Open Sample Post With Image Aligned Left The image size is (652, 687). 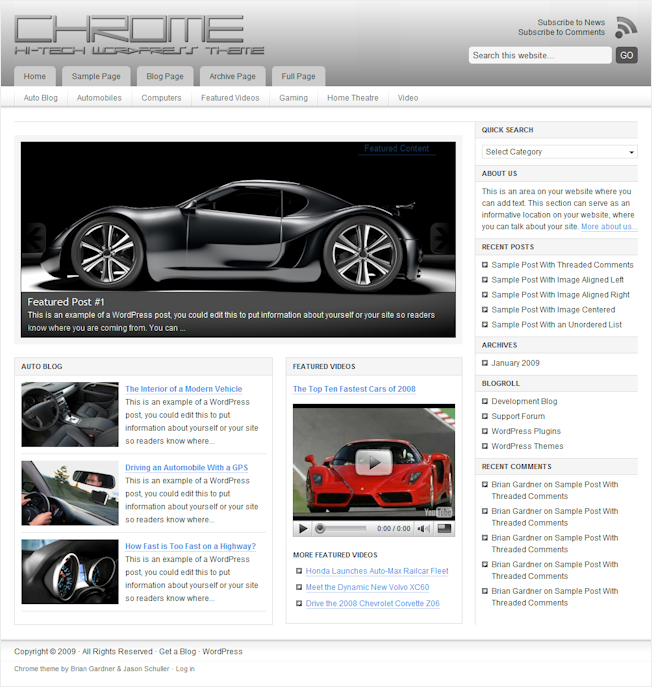(557, 280)
